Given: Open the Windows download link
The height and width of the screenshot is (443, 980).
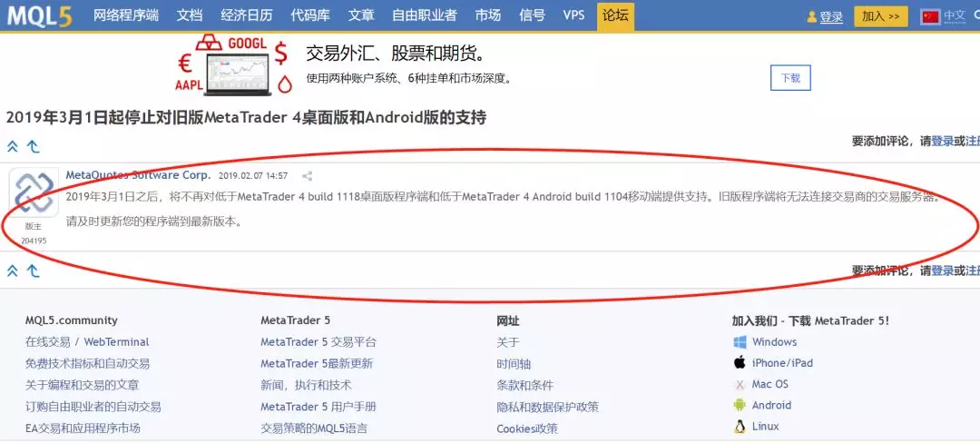Looking at the screenshot, I should [x=774, y=342].
